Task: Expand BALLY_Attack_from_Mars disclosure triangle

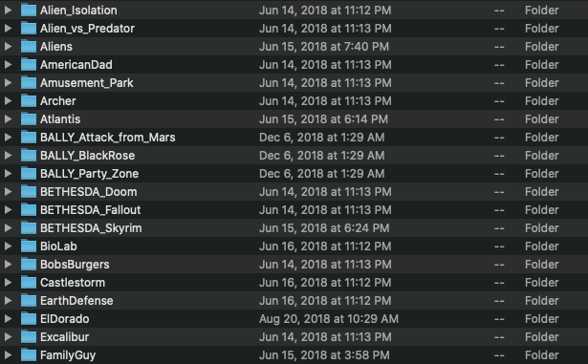Action: (8, 138)
